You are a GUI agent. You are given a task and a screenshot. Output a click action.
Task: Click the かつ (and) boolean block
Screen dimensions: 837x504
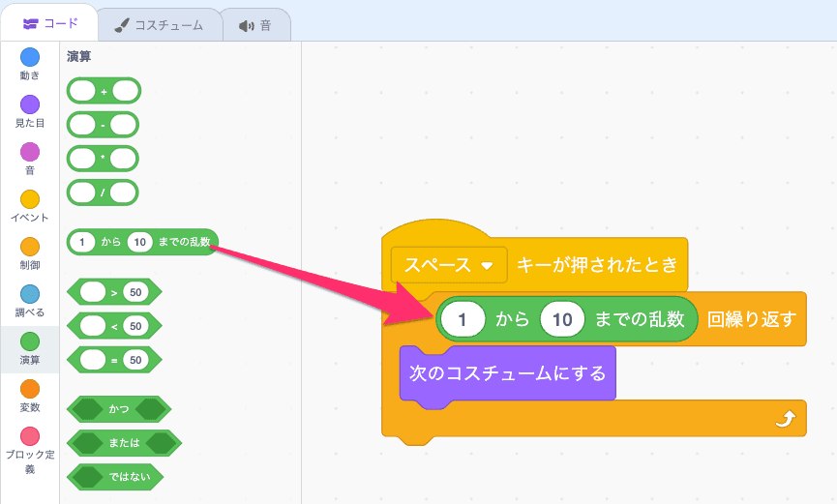(118, 409)
